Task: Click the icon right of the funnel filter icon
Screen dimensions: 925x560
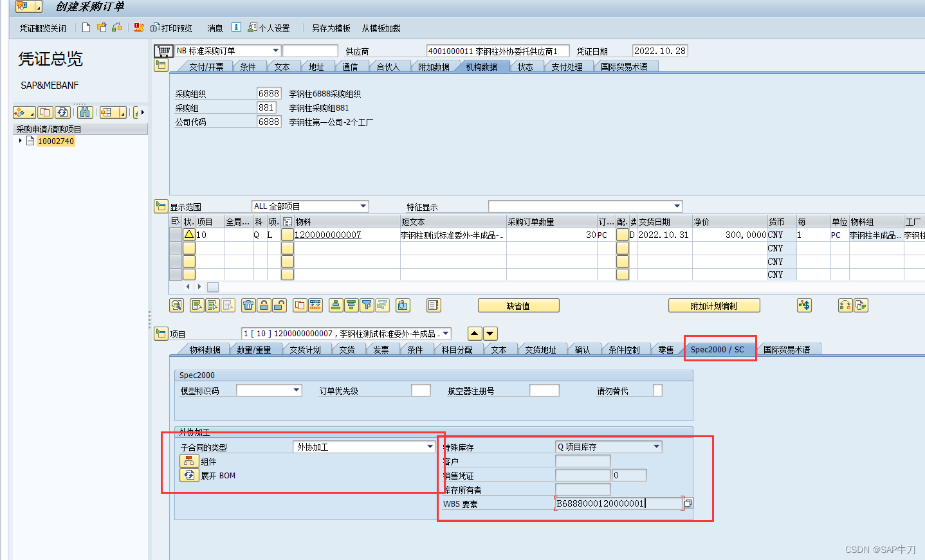Action: pyautogui.click(x=382, y=305)
